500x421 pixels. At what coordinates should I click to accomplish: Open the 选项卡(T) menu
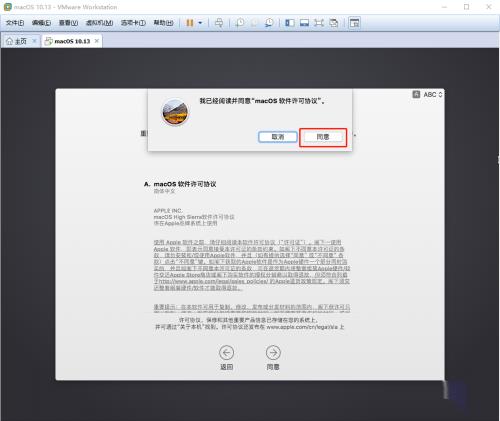click(133, 23)
